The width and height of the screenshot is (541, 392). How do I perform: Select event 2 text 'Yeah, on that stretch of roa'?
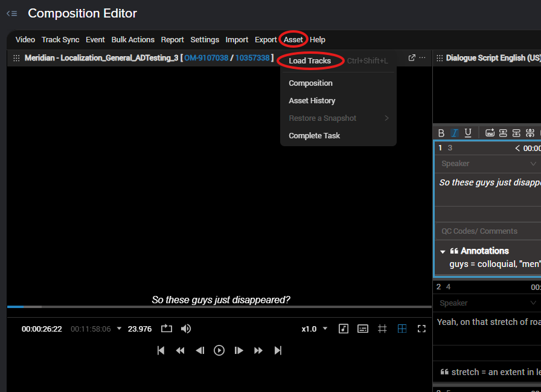point(489,322)
